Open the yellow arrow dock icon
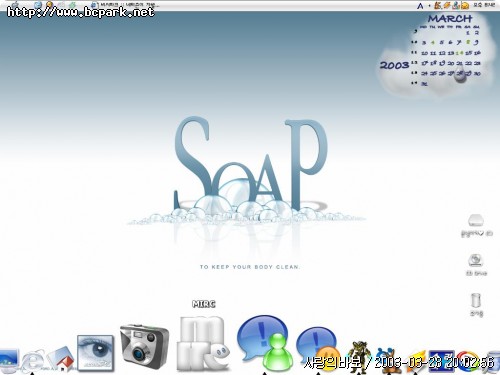 pyautogui.click(x=415, y=362)
